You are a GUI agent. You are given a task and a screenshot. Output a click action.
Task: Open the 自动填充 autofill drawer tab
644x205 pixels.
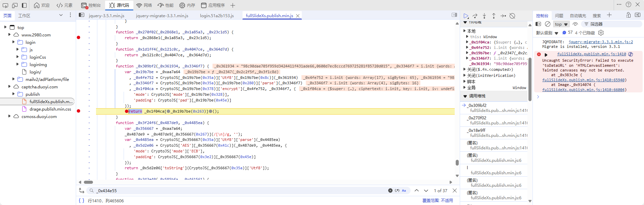(x=578, y=16)
